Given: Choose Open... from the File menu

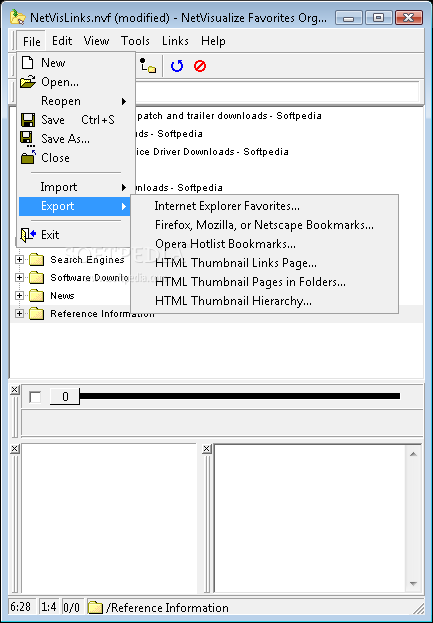Looking at the screenshot, I should tap(75, 82).
